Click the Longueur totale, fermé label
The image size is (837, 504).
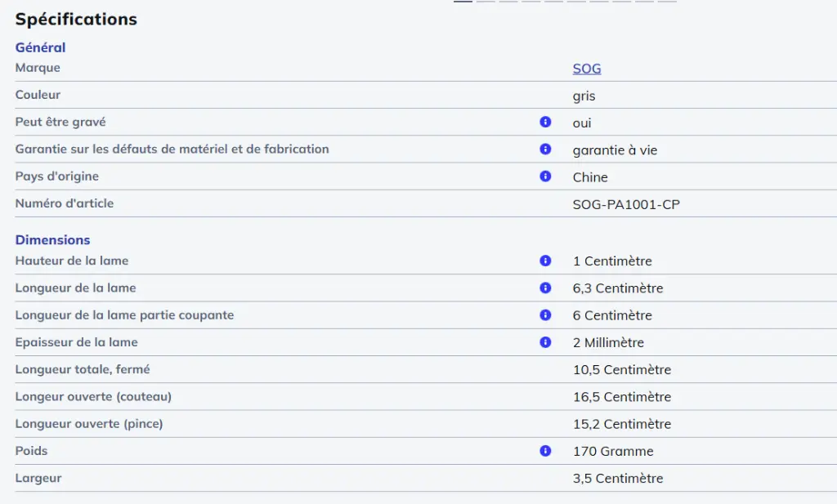coord(83,369)
